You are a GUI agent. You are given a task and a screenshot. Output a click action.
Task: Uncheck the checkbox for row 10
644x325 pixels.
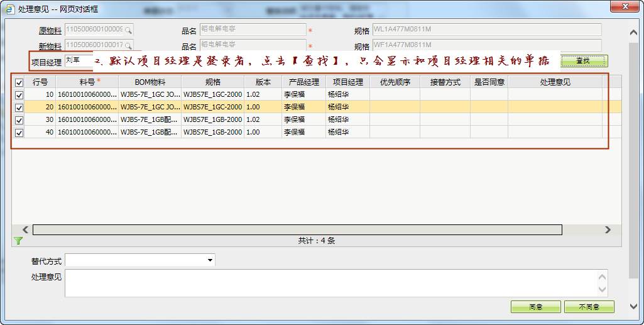(x=19, y=95)
